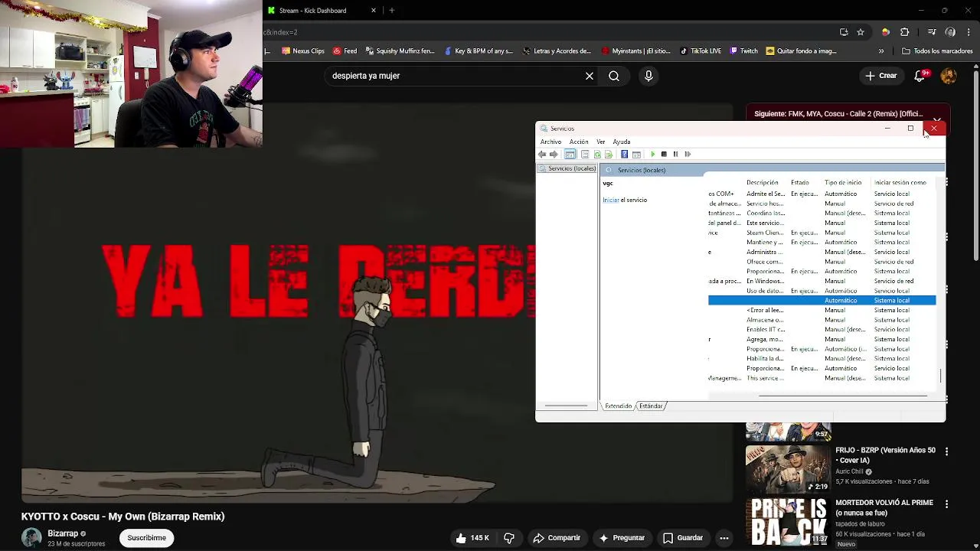Click the Refresh icon in Servicios toolbar

pyautogui.click(x=597, y=155)
